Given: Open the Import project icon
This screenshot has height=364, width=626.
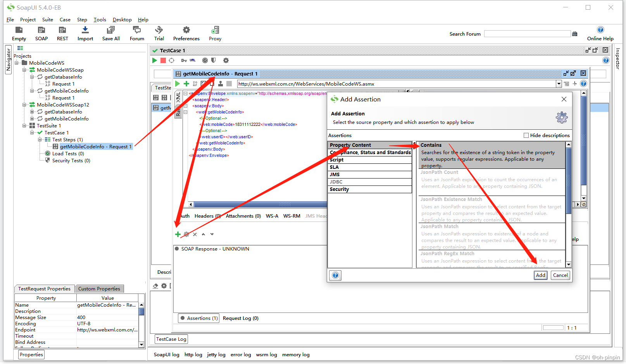Looking at the screenshot, I should point(85,34).
